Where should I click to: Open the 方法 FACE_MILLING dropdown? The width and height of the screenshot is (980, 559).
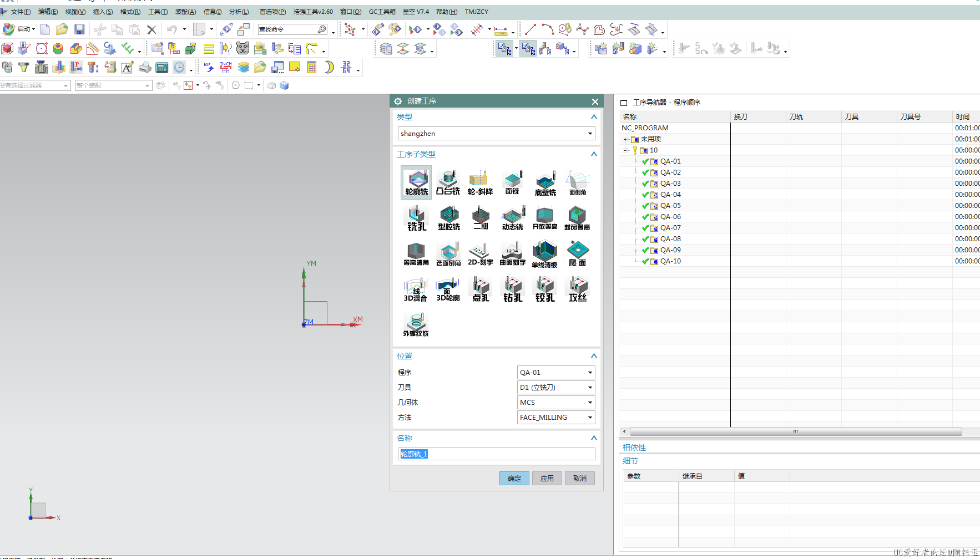point(556,418)
